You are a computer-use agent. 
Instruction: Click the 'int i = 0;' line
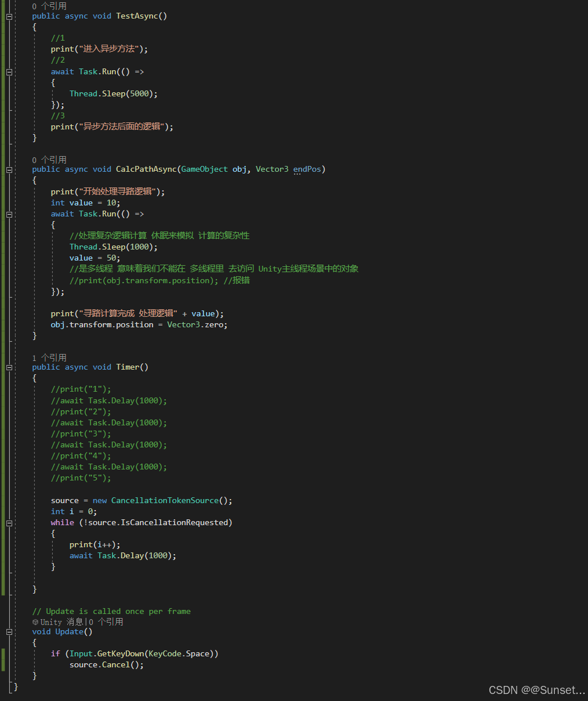coord(74,512)
